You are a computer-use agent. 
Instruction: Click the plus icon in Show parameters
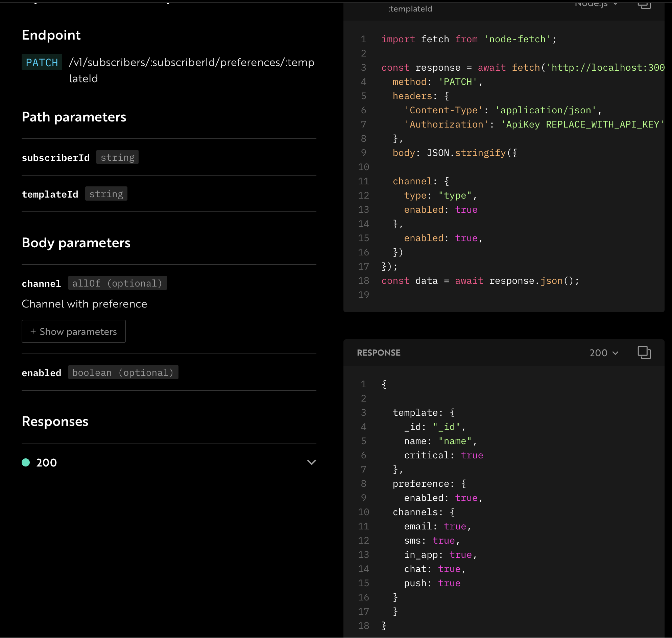[x=33, y=331]
